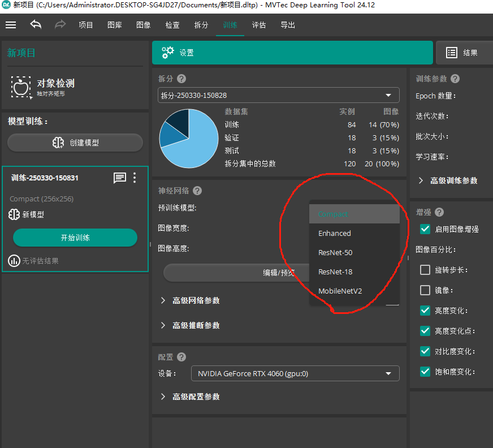Image resolution: width=493 pixels, height=448 pixels.
Task: Switch to the 检查 tab
Action: 172,25
